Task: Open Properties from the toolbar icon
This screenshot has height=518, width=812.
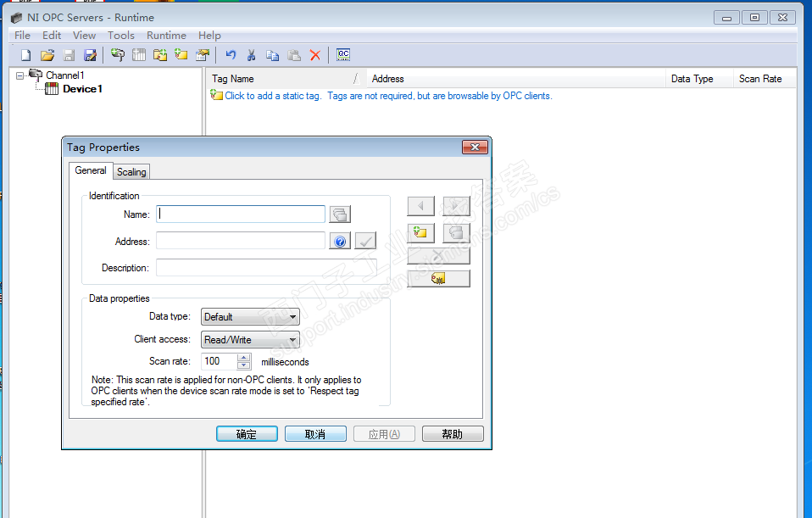Action: (203, 55)
